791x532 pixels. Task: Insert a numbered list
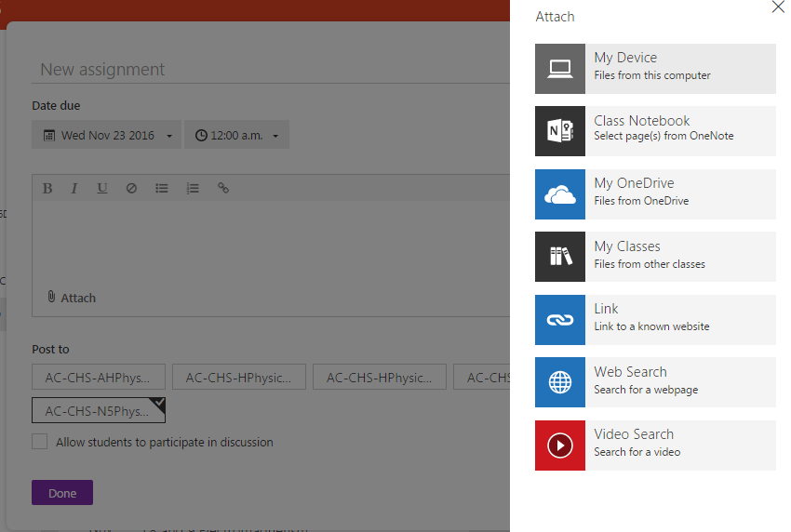click(193, 188)
